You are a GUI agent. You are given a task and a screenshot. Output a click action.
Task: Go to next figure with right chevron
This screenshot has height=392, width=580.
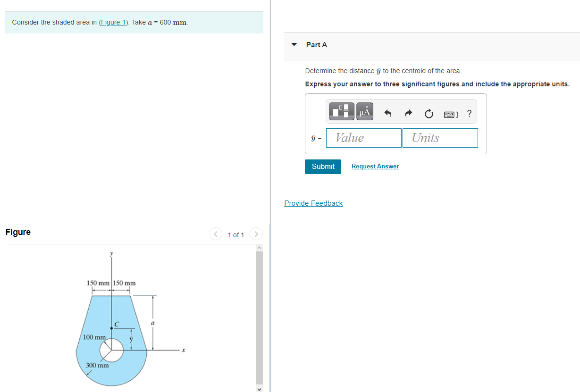256,234
